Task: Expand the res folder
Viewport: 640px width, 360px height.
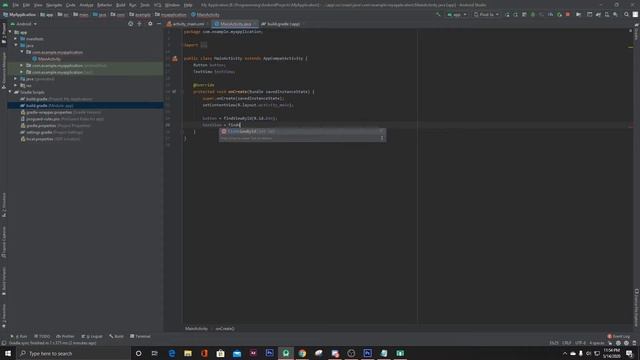Action: (x=16, y=85)
